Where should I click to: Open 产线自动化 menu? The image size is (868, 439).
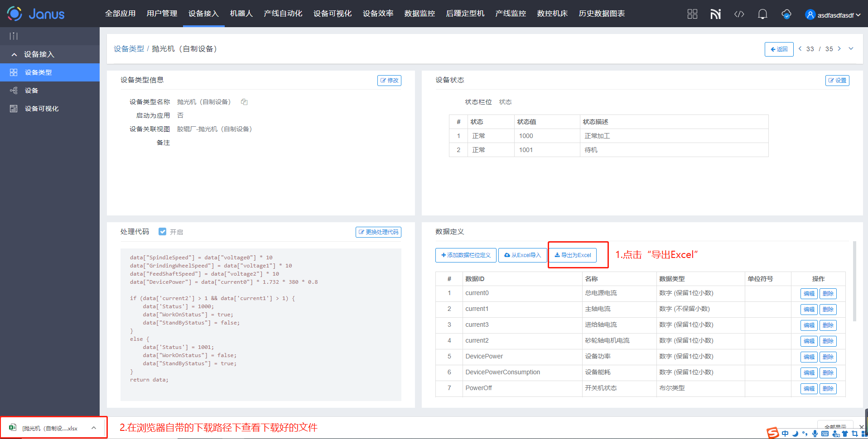(283, 14)
